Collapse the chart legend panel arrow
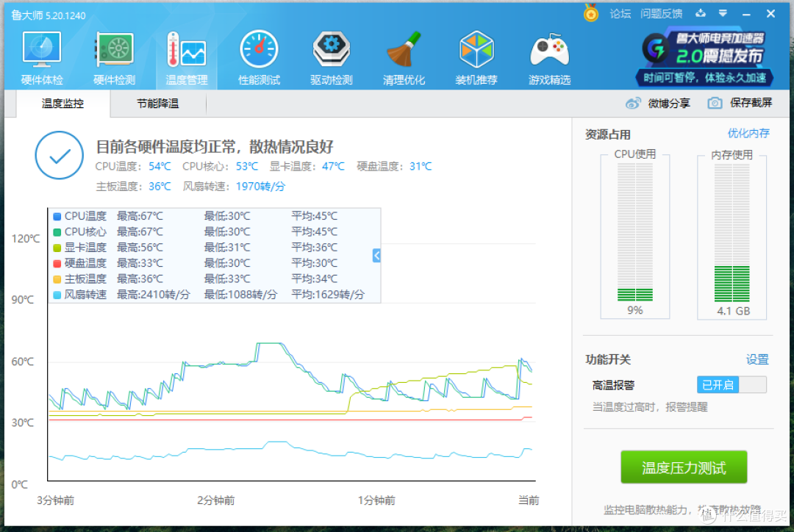Image resolution: width=794 pixels, height=532 pixels. point(376,256)
